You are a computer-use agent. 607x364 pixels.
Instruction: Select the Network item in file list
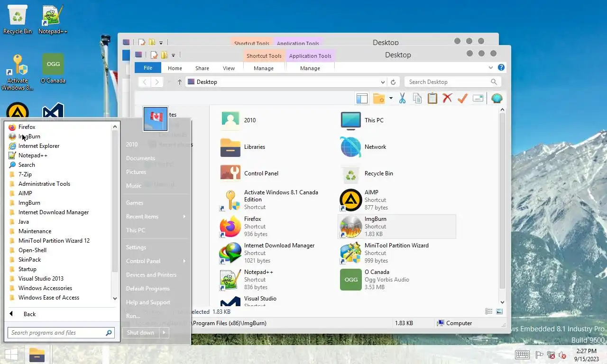click(x=397, y=146)
